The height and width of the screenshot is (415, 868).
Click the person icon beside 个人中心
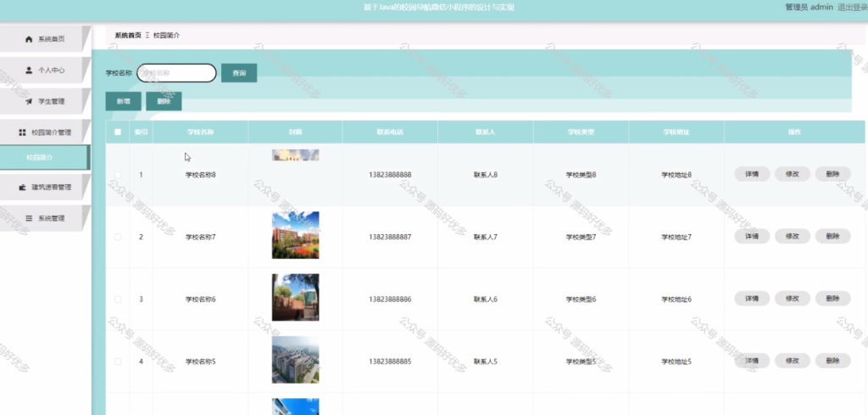click(29, 70)
